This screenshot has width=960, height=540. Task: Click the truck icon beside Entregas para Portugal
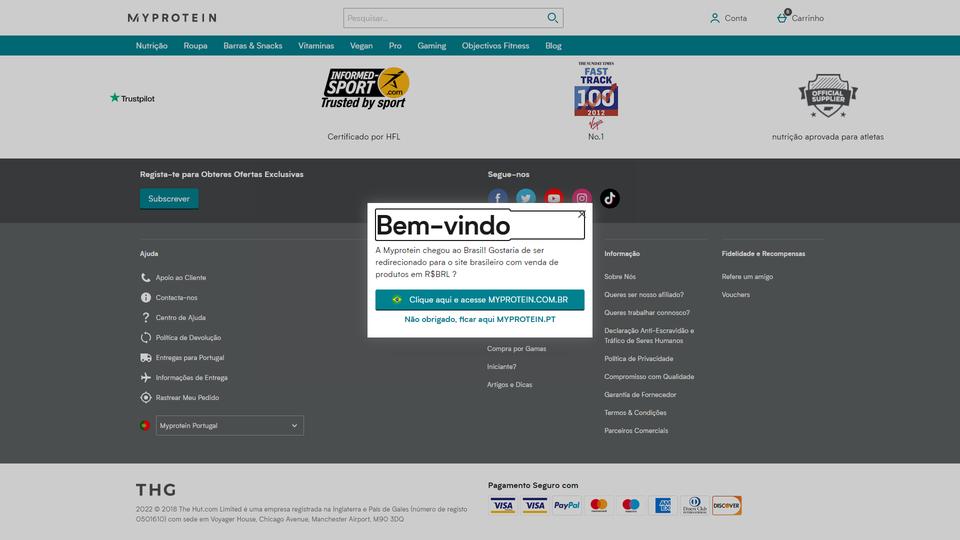pos(146,358)
